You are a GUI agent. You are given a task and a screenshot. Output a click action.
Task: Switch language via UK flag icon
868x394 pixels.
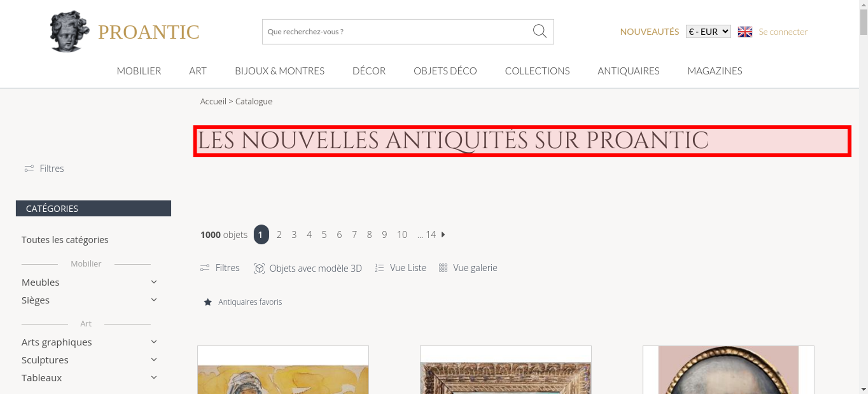745,32
